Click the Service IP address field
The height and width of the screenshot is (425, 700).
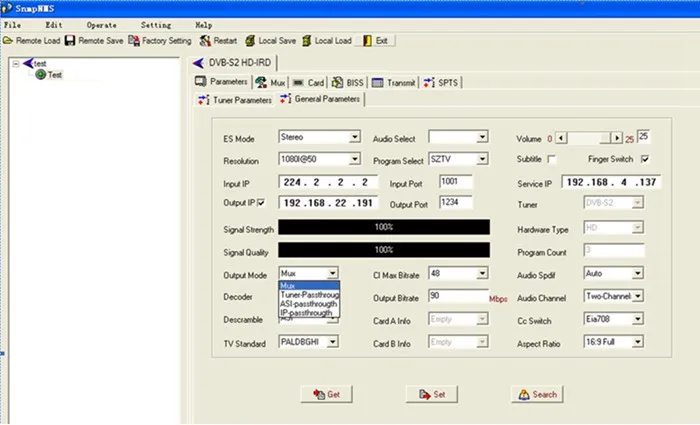611,182
